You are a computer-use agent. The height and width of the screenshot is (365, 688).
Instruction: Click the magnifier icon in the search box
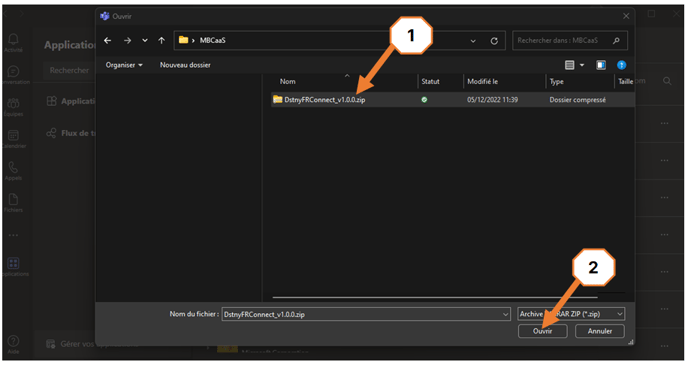click(x=616, y=40)
